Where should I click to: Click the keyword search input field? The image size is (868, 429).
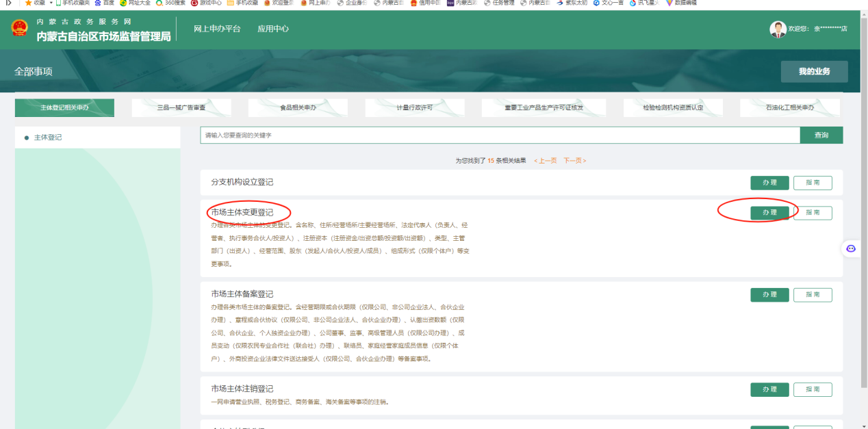(x=500, y=135)
